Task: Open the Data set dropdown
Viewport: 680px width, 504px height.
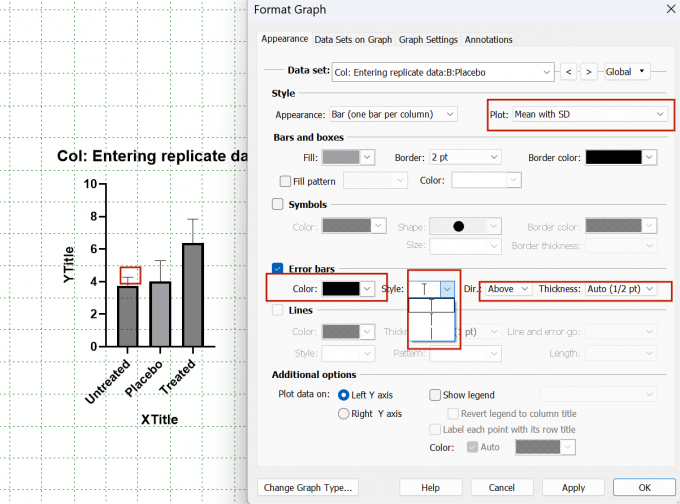Action: 443,72
